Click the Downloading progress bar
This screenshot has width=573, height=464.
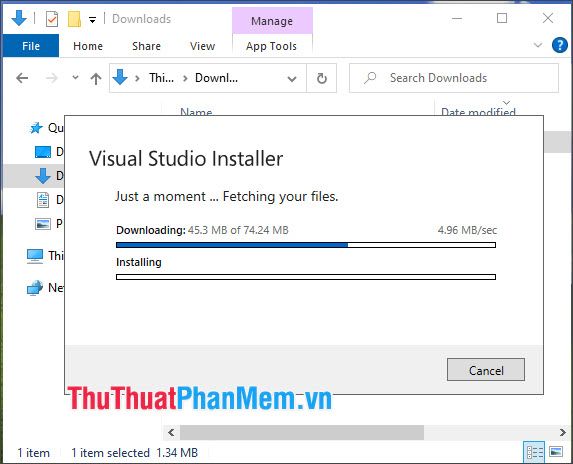[306, 245]
